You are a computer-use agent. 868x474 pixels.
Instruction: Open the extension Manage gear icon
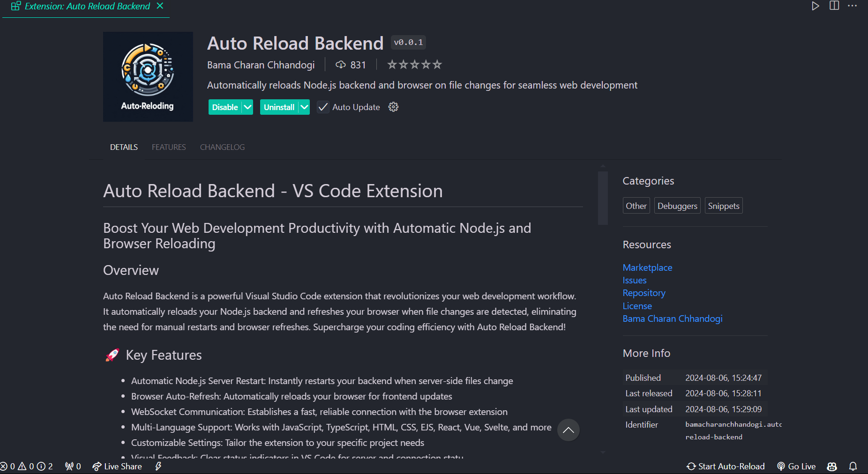pyautogui.click(x=393, y=107)
